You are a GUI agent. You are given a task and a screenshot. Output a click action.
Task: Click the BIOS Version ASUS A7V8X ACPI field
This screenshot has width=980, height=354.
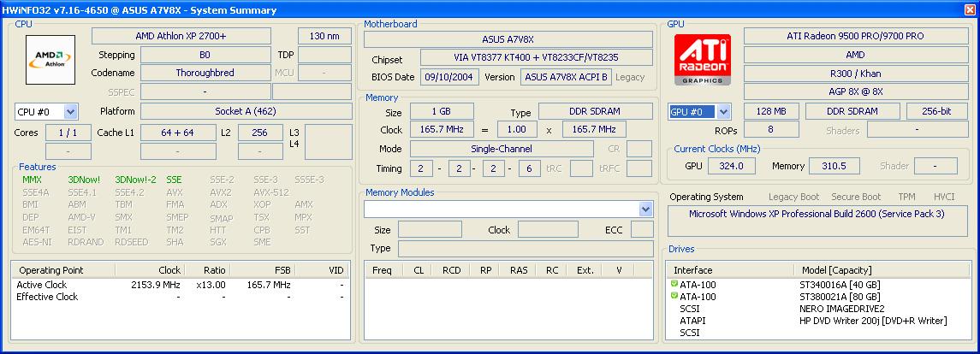[x=566, y=77]
